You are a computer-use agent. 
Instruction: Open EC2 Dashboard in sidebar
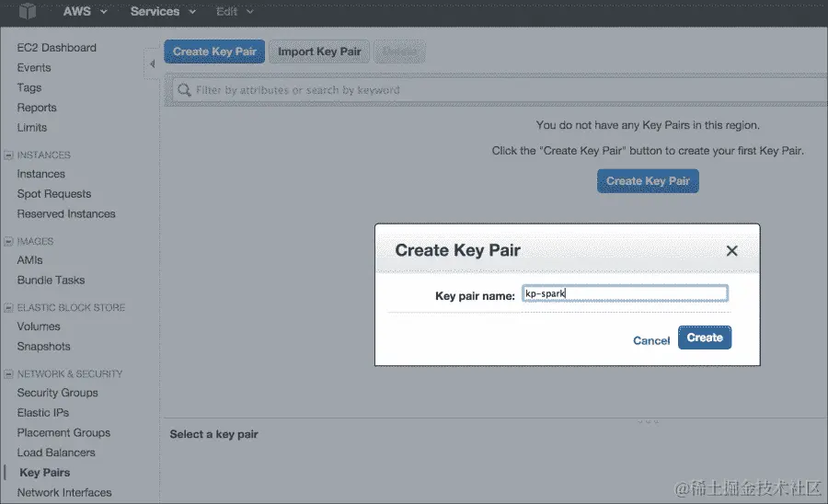tap(56, 48)
